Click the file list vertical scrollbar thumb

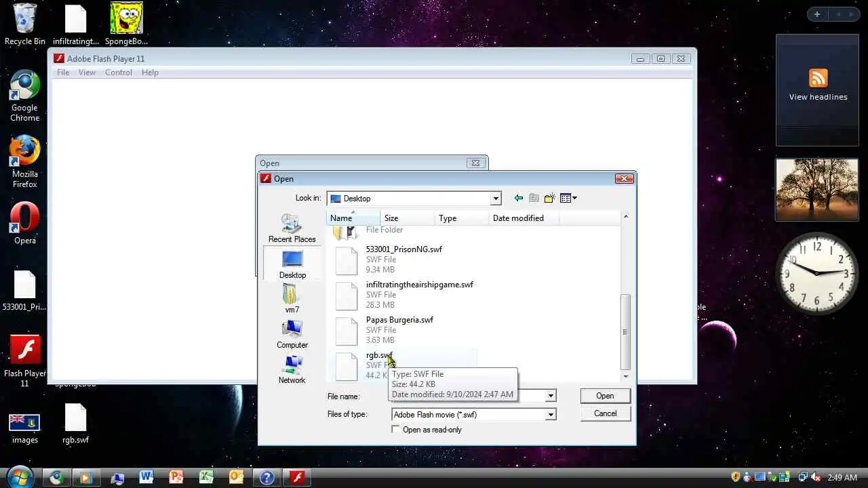(625, 331)
